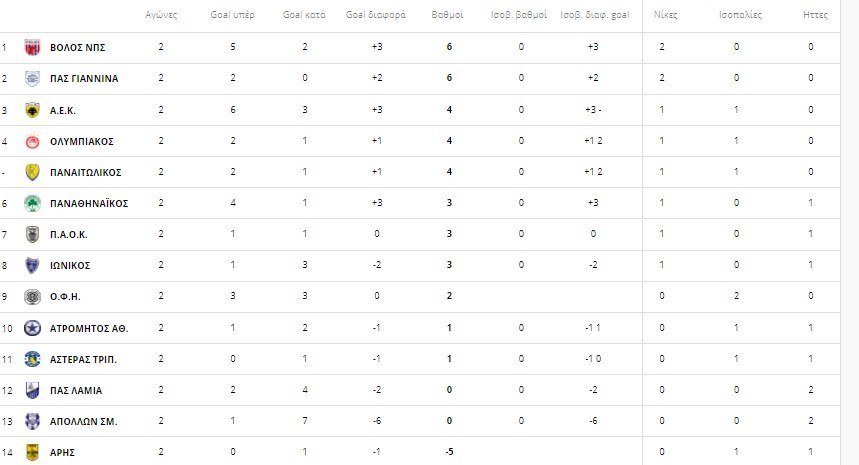Sort by the Νίκες column header

[x=662, y=16]
